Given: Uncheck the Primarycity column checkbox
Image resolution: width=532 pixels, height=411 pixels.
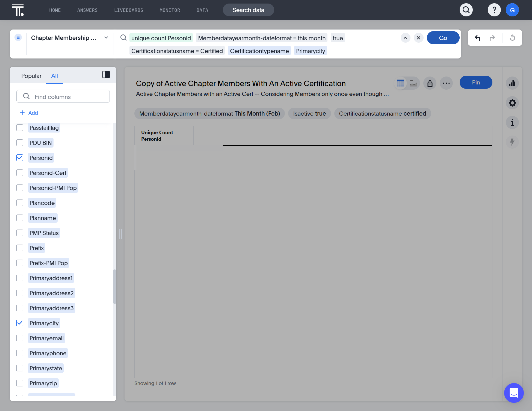Looking at the screenshot, I should (x=20, y=323).
